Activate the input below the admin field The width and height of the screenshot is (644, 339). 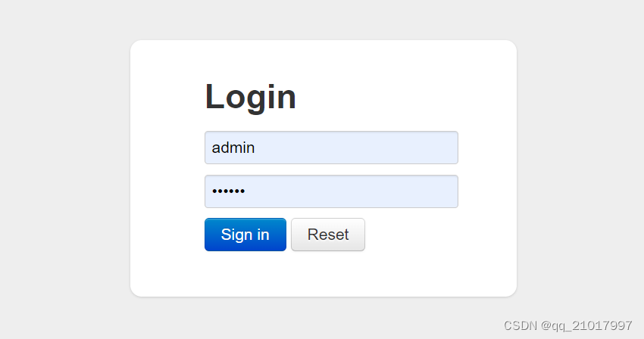(331, 191)
